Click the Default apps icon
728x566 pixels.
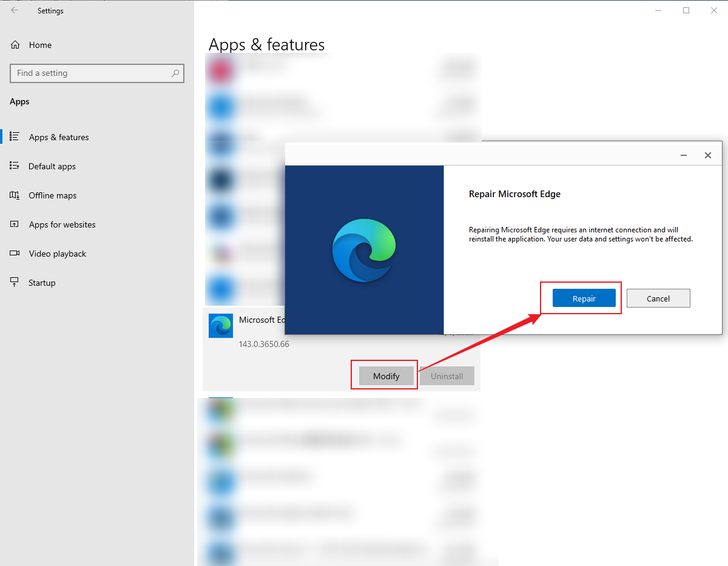[x=15, y=166]
